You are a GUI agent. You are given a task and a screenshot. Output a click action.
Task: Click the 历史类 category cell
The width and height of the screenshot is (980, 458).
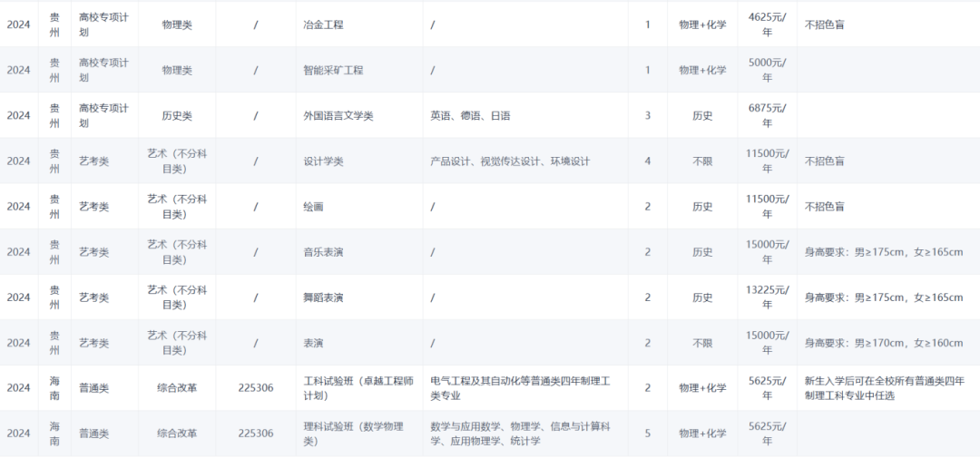(177, 116)
